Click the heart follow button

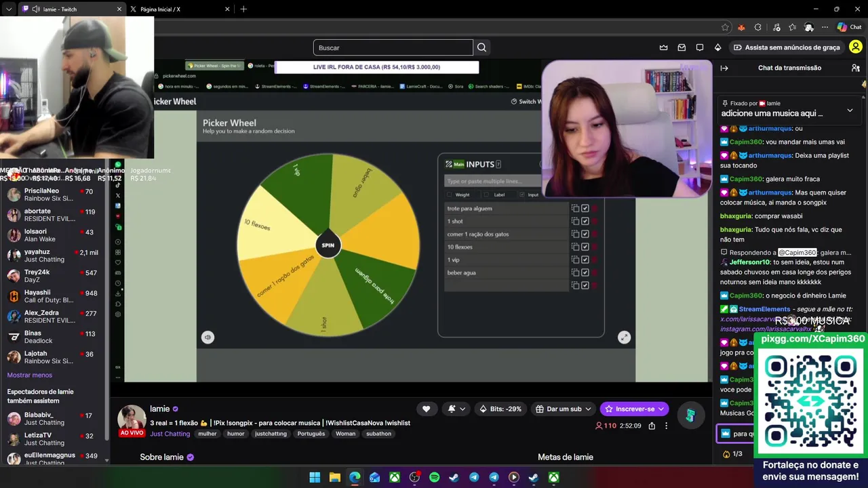[426, 409]
